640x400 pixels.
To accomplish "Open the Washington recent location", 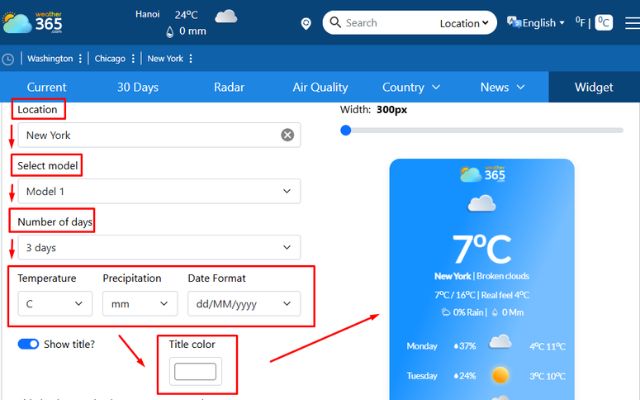I will pyautogui.click(x=50, y=59).
